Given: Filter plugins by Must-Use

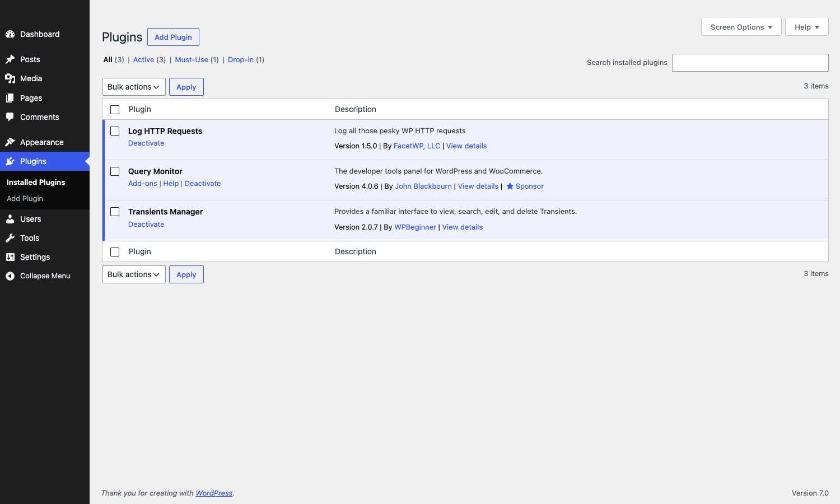Looking at the screenshot, I should [192, 59].
